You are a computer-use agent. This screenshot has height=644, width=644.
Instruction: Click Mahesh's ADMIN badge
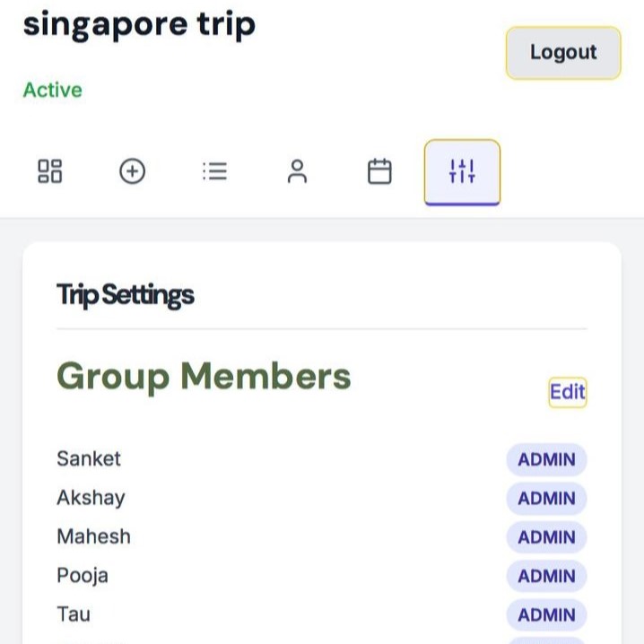click(546, 537)
